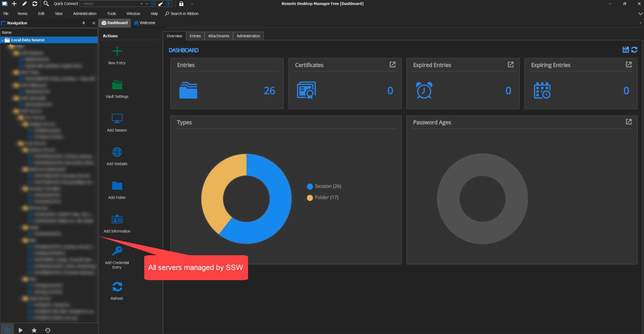Click the Add Credential Entry key icon

(x=117, y=251)
